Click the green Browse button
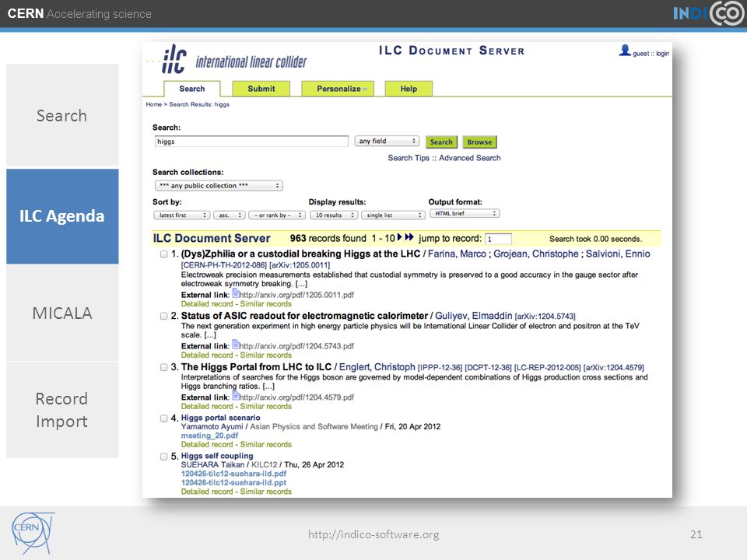Image resolution: width=747 pixels, height=560 pixels. 479,142
